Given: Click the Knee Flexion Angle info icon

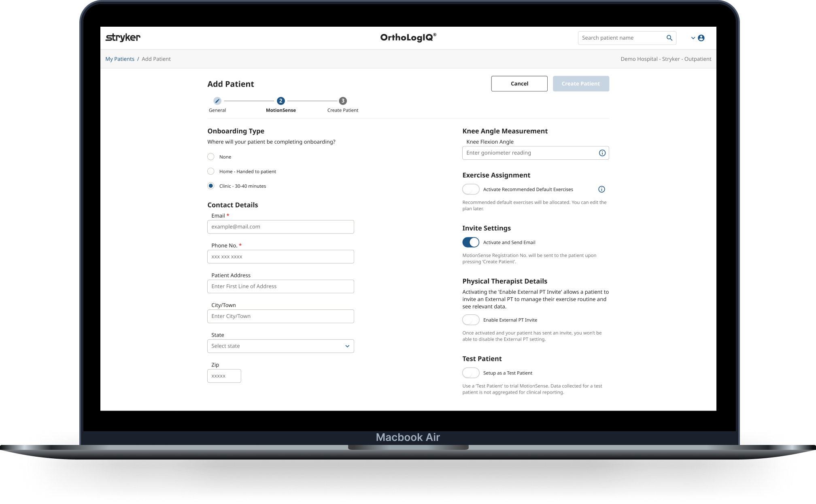Looking at the screenshot, I should tap(602, 153).
